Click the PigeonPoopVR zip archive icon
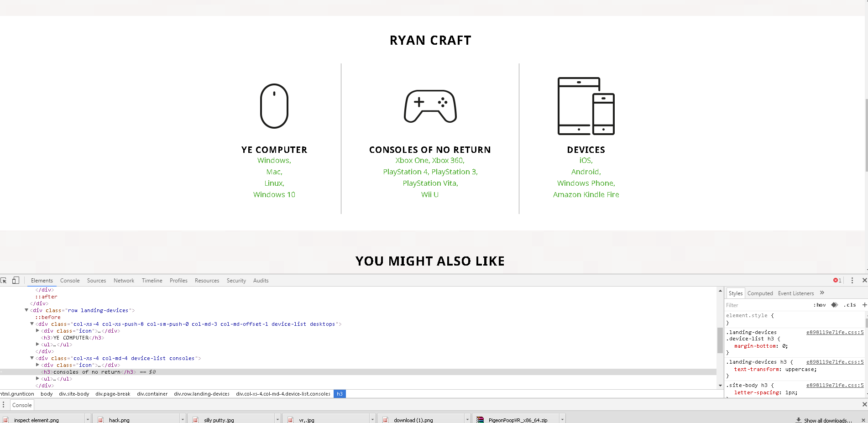The image size is (868, 423). (480, 420)
